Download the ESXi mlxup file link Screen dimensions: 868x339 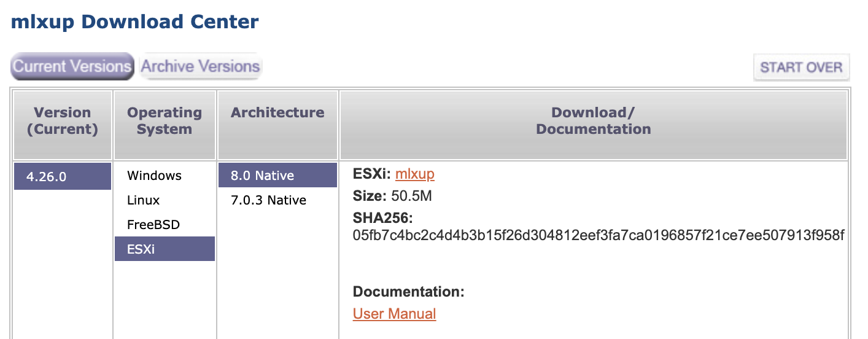coord(414,174)
